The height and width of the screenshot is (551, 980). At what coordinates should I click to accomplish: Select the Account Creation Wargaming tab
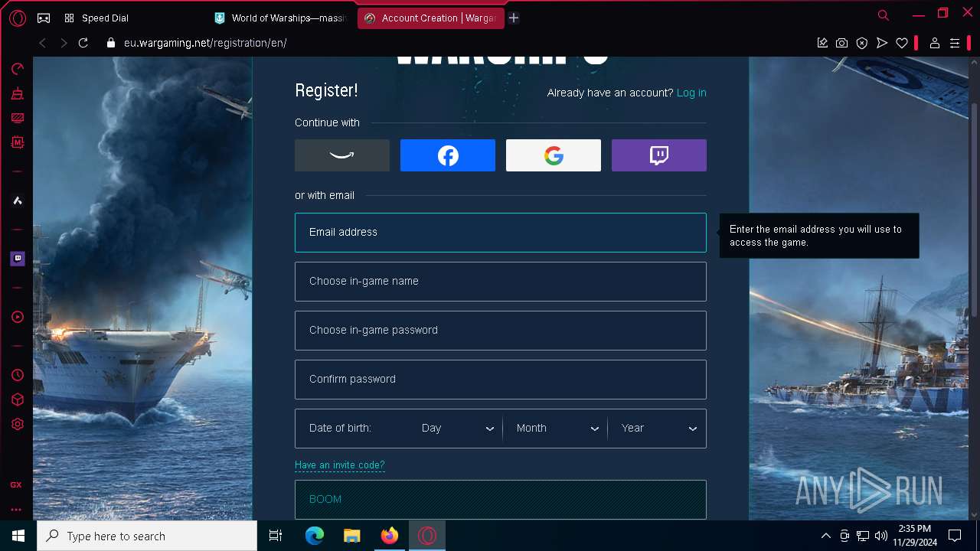[x=431, y=18]
